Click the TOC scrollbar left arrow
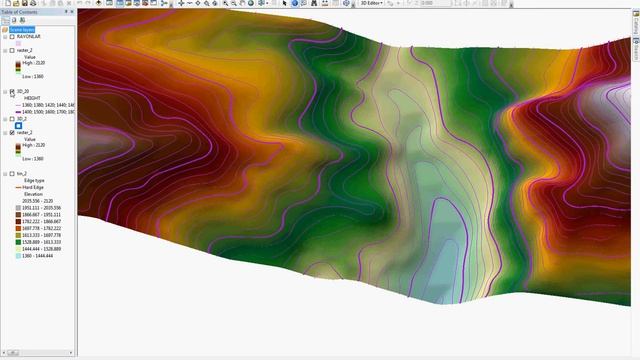640x360 pixels. pyautogui.click(x=4, y=353)
